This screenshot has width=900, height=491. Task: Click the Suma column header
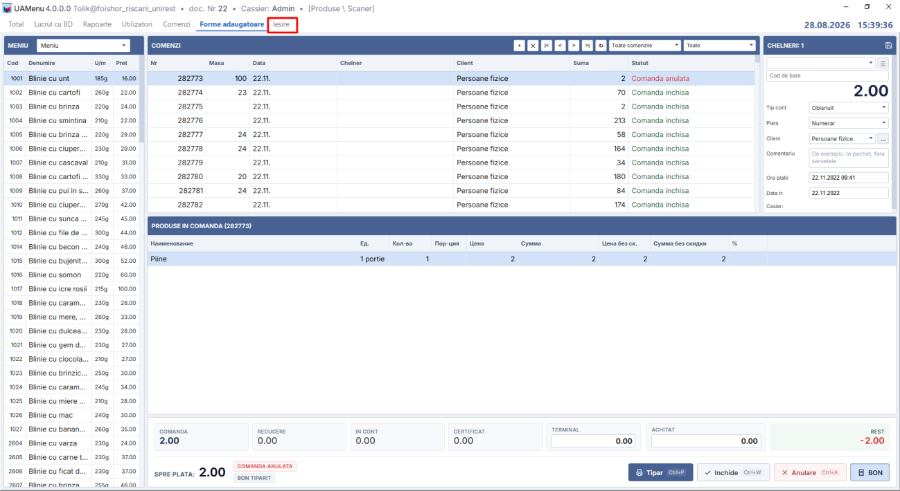(580, 63)
